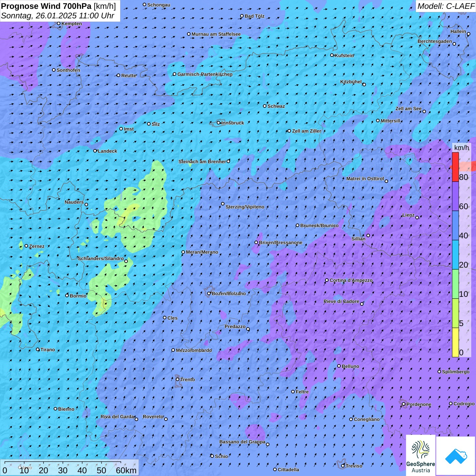Click the Tirano city marker
The height and width of the screenshot is (476, 476).
38,349
